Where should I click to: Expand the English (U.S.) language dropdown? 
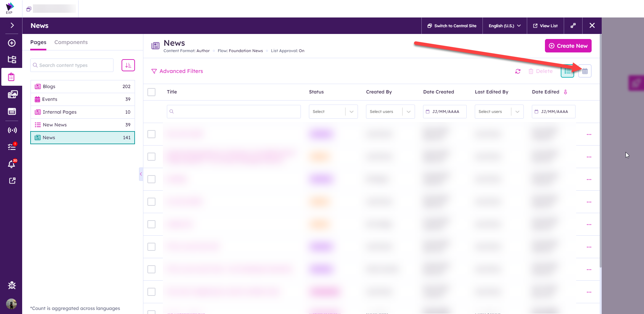[504, 26]
